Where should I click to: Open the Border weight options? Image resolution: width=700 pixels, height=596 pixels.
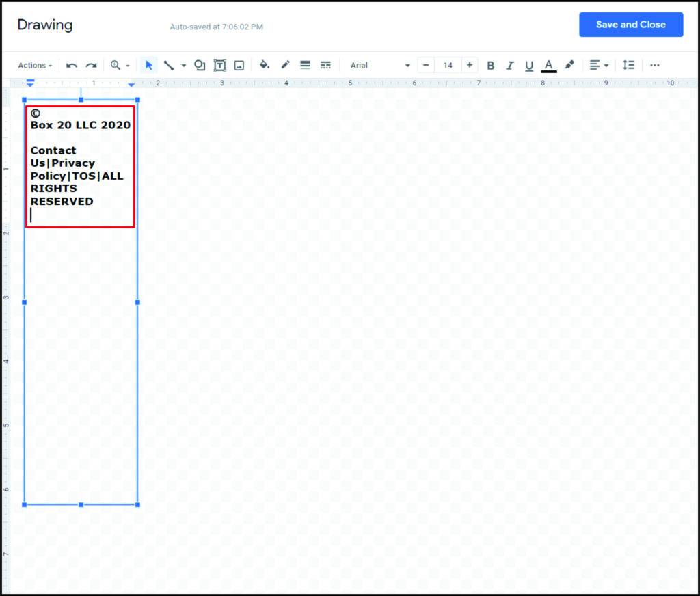click(x=304, y=65)
